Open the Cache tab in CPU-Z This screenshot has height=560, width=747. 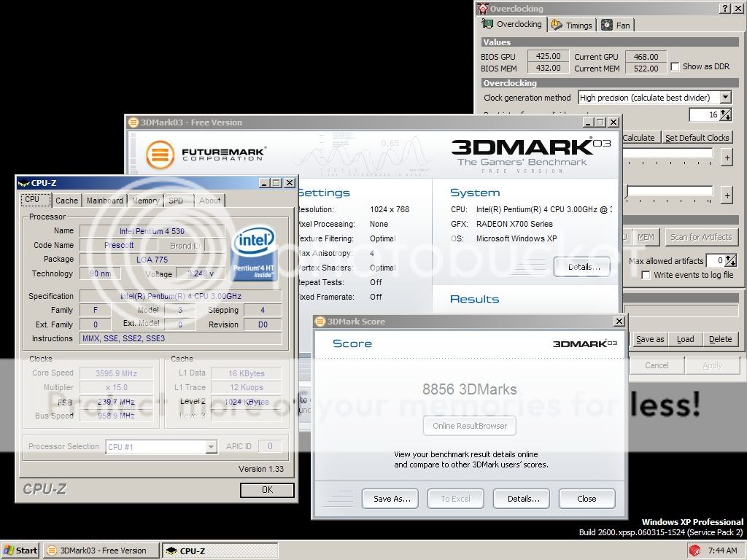coord(66,200)
